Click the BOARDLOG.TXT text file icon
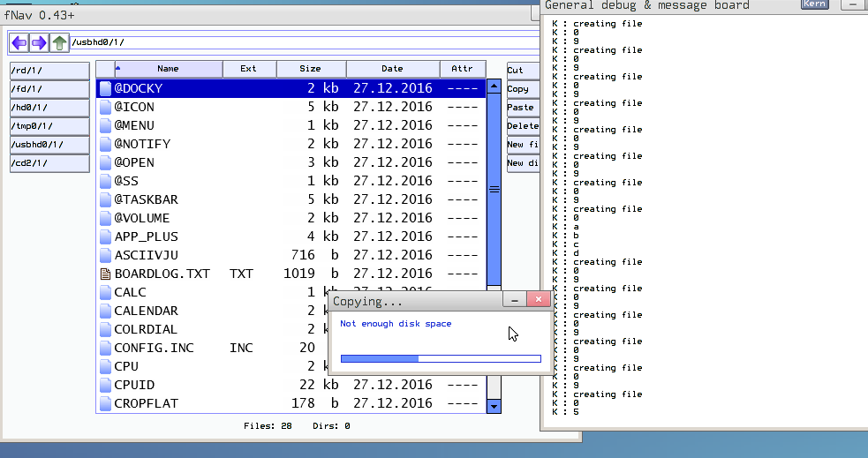868x458 pixels. (105, 274)
